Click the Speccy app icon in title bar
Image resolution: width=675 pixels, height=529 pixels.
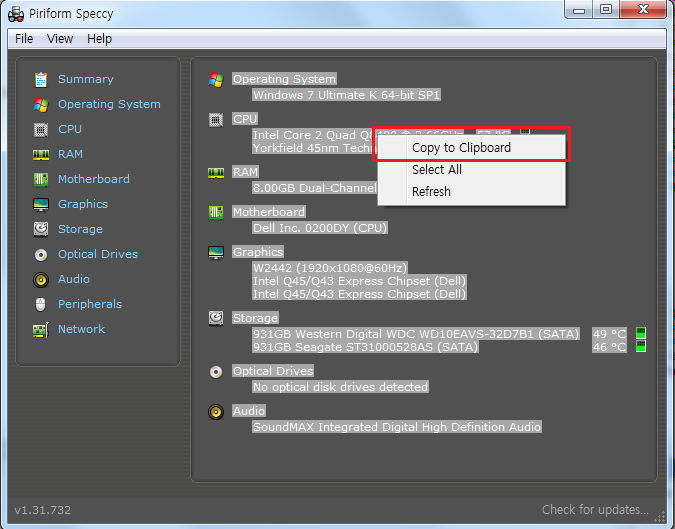[16, 14]
